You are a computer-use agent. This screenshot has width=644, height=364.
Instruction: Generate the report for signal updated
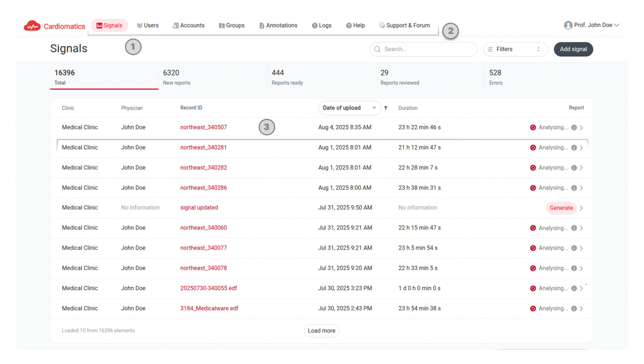click(x=561, y=208)
